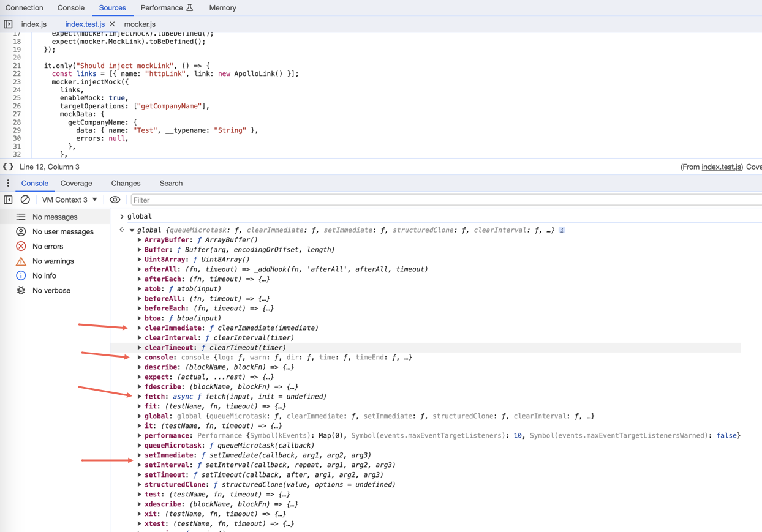
Task: Switch to the Connection tab
Action: [x=24, y=8]
